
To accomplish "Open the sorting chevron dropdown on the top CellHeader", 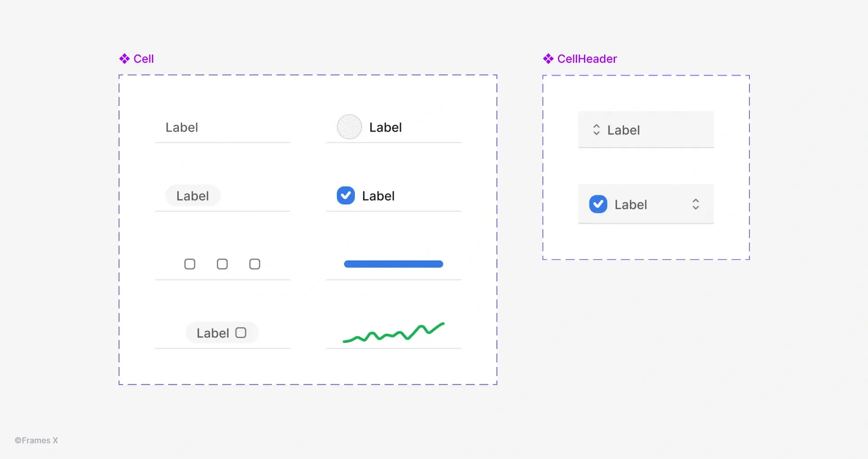I will [596, 130].
